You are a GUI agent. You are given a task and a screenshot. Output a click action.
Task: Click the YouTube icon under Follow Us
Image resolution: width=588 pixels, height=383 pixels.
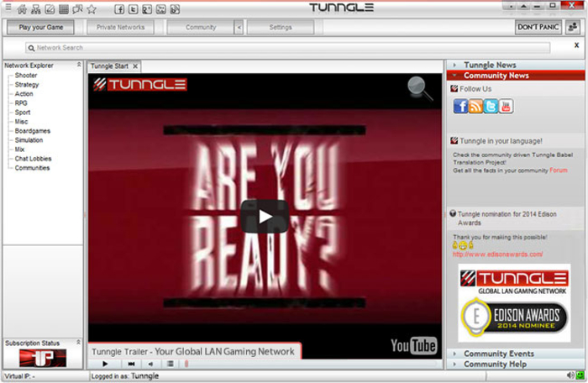point(506,107)
